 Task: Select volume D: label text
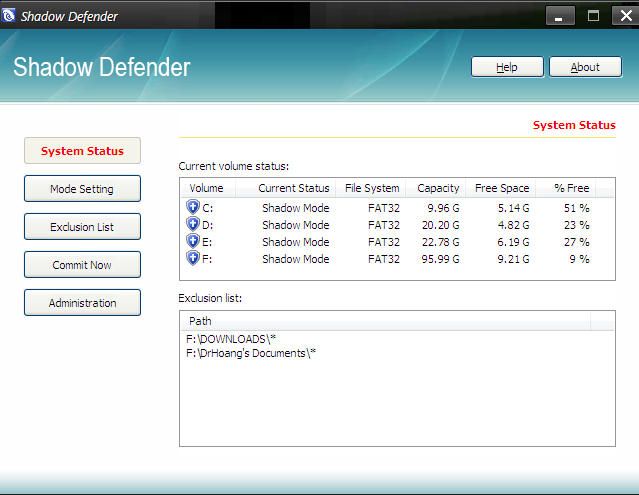point(207,225)
